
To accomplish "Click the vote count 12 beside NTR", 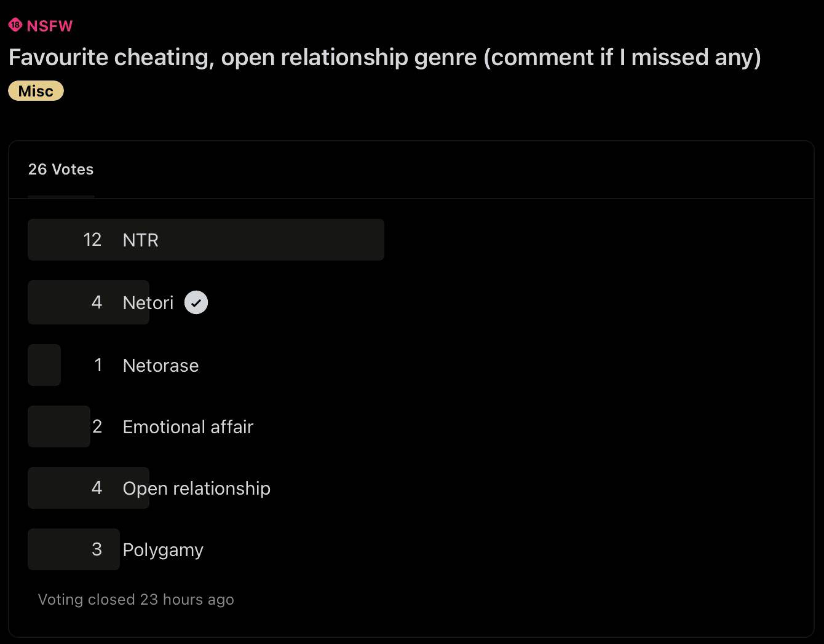I will 93,240.
